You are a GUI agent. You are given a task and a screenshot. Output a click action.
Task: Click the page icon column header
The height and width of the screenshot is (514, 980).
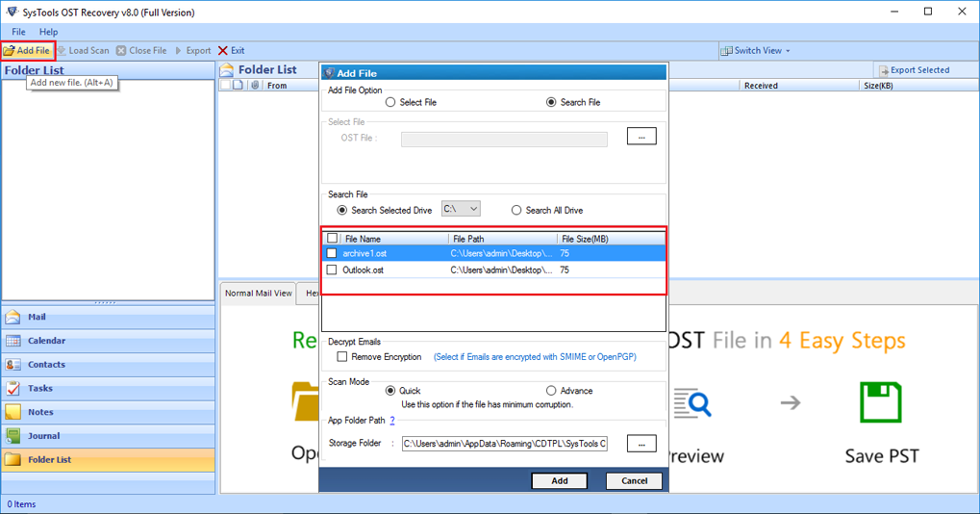[x=239, y=85]
